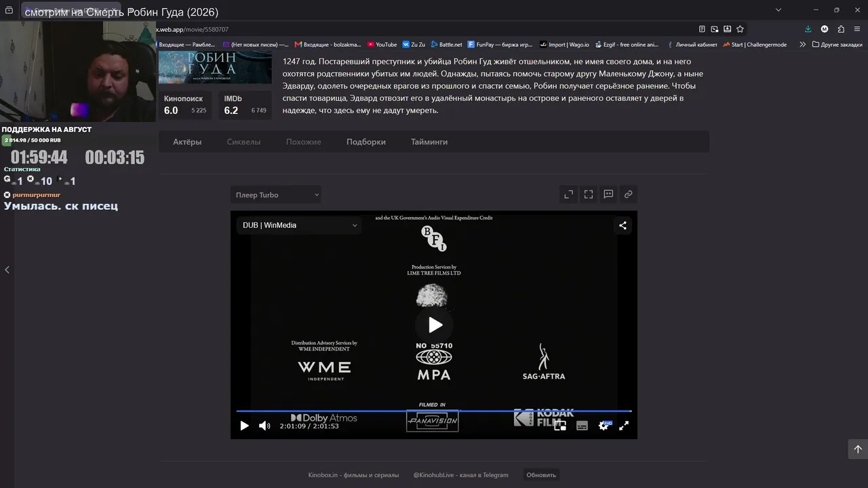Click the streamer webcam overlay
The image size is (868, 488).
coord(78,71)
